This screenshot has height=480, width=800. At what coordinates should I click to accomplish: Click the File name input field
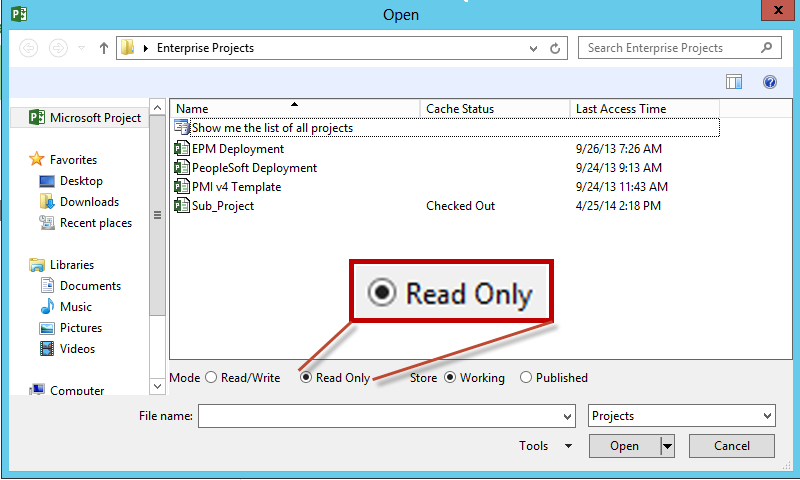pos(379,416)
